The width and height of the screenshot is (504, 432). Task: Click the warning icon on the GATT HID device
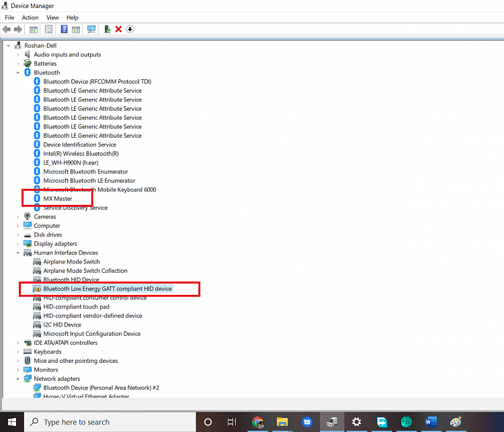[37, 289]
